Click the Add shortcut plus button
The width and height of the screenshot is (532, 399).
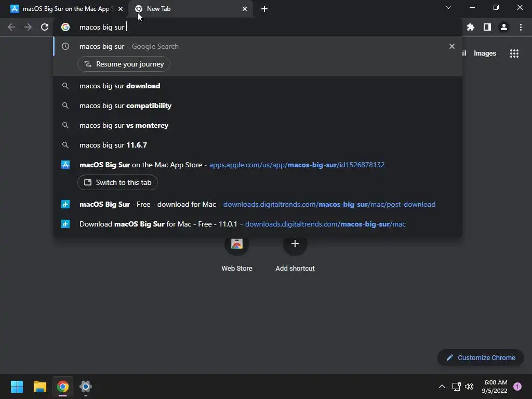295,244
